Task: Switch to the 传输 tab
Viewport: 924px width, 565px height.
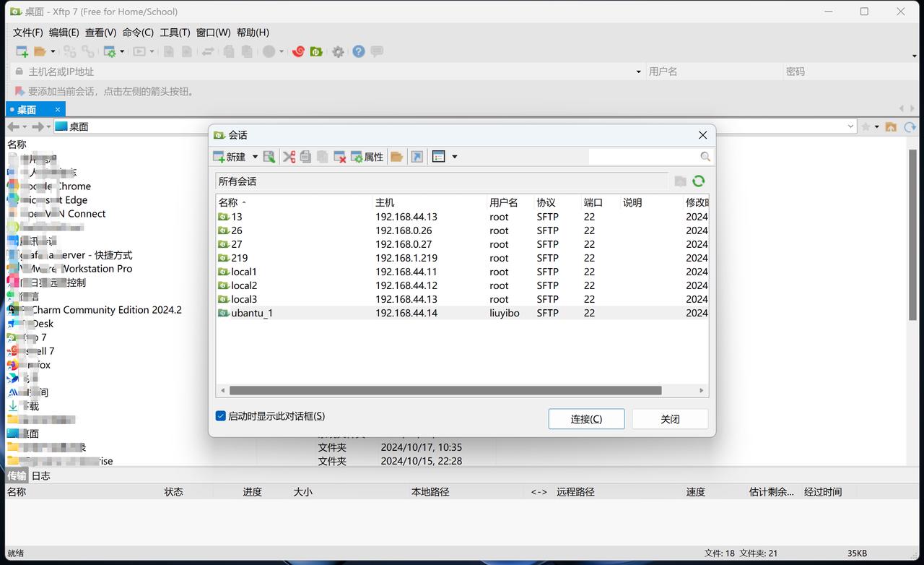Action: click(x=17, y=475)
